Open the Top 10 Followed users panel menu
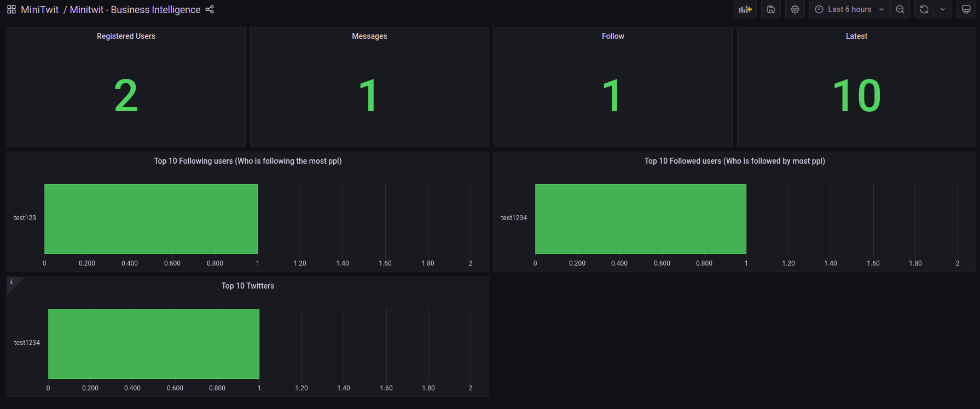Image resolution: width=980 pixels, height=409 pixels. tap(735, 161)
